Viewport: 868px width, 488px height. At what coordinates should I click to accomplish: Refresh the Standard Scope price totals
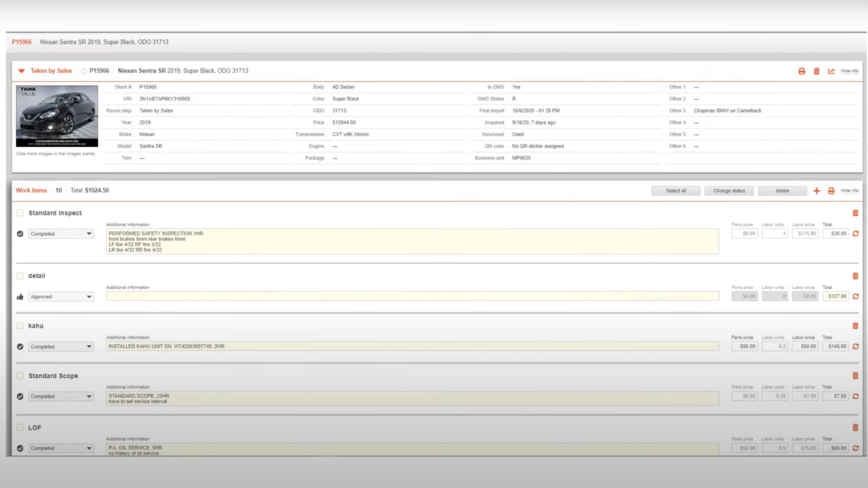855,396
